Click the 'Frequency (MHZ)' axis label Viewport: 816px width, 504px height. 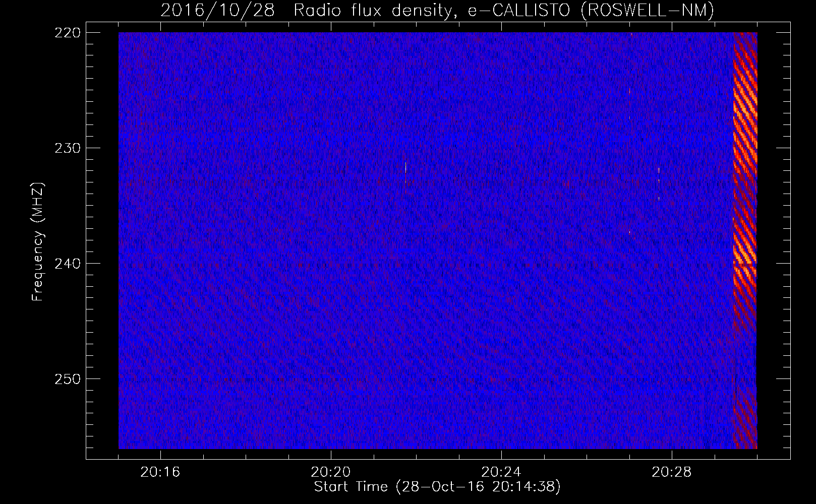(38, 242)
